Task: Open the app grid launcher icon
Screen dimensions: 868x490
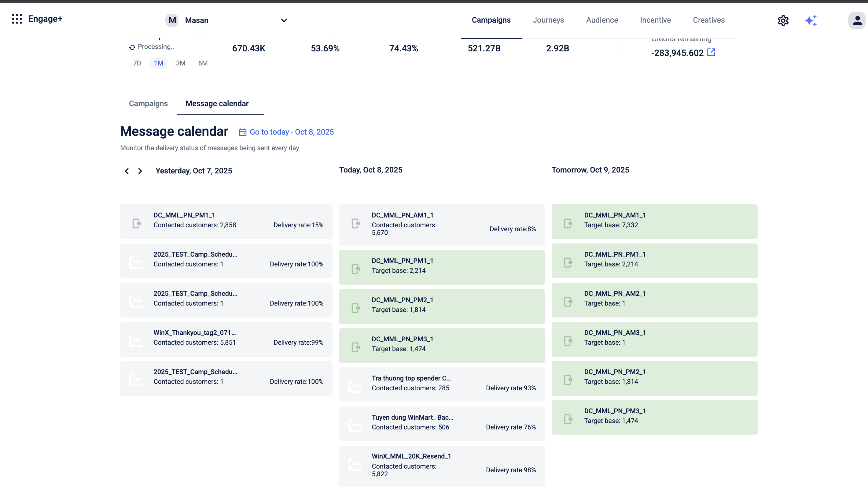Action: 17,19
